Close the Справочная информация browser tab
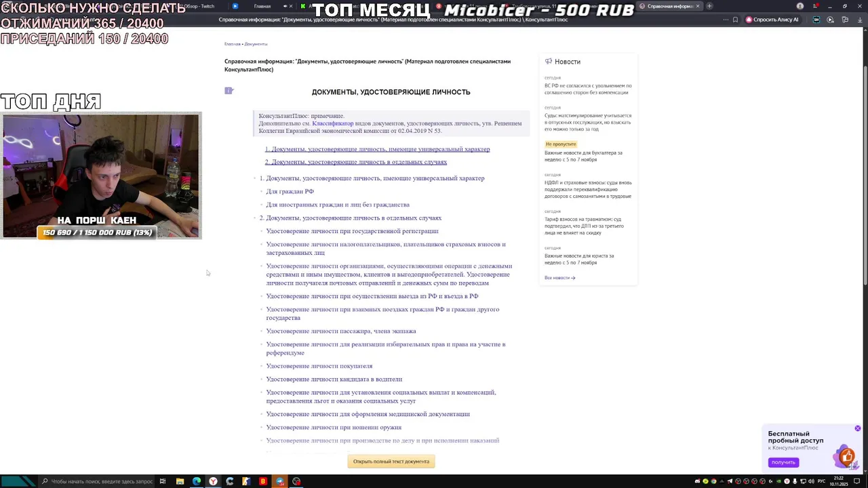 697,6
